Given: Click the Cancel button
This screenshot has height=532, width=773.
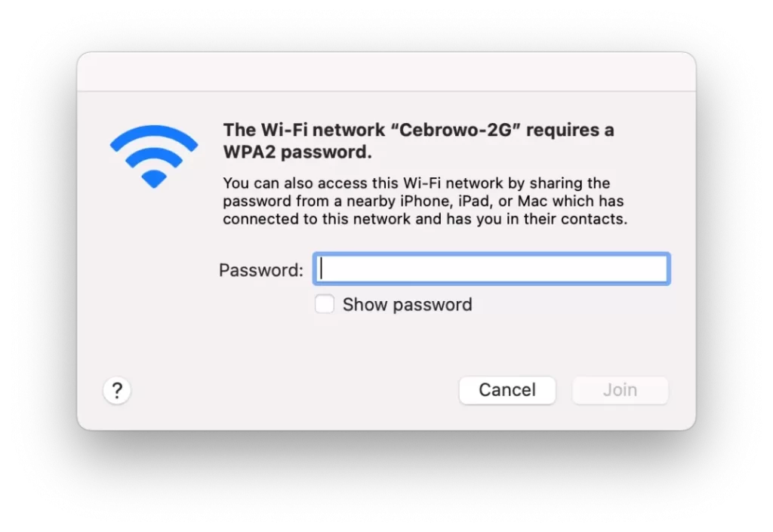Looking at the screenshot, I should [507, 390].
